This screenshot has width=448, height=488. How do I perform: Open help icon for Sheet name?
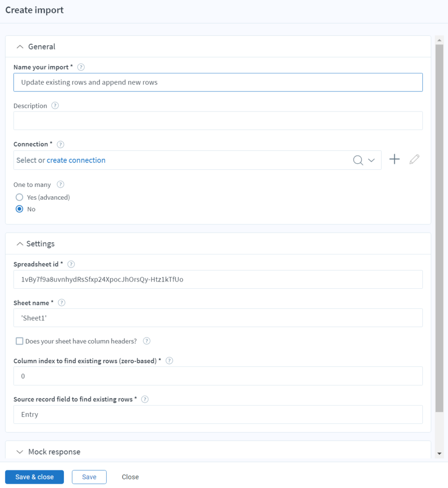click(x=61, y=303)
